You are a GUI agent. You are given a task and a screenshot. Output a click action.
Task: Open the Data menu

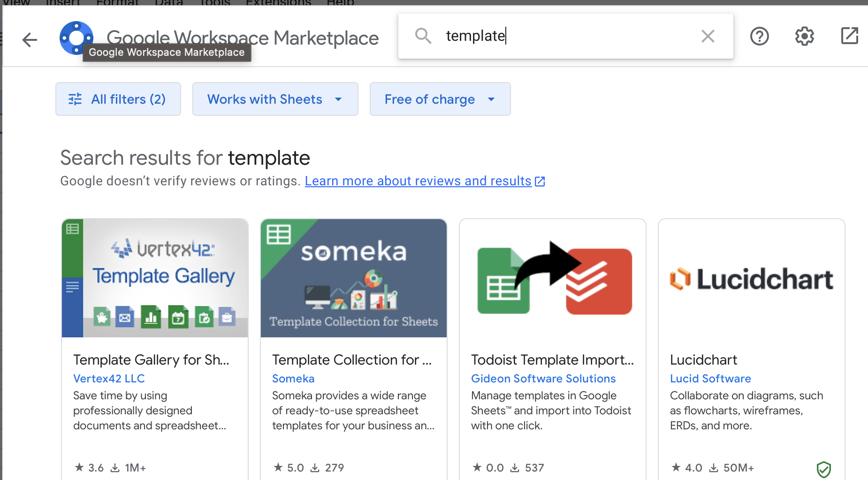pos(168,3)
